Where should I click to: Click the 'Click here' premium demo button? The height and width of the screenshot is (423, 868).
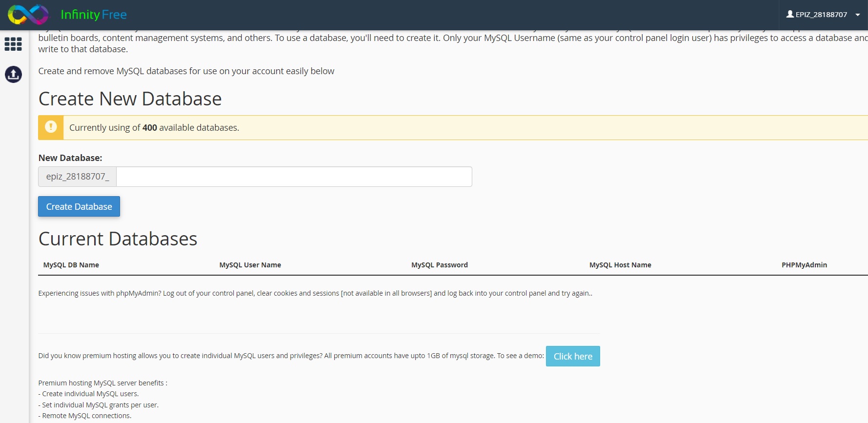(x=573, y=356)
